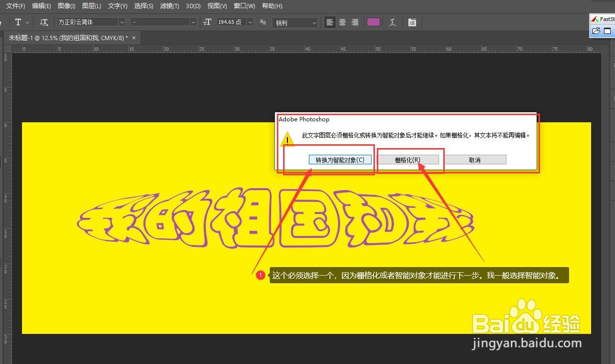Image resolution: width=615 pixels, height=364 pixels.
Task: Click the 取消 button in dialog
Action: tap(475, 160)
